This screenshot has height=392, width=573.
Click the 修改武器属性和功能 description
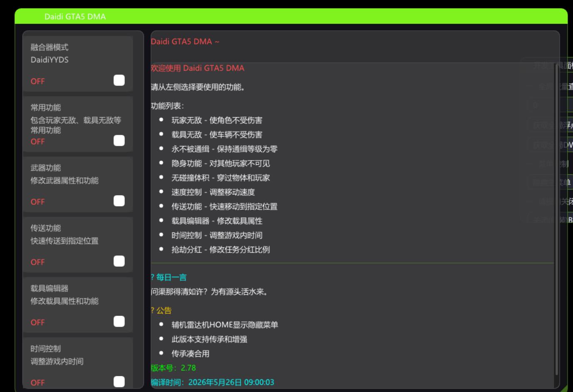[x=64, y=181]
